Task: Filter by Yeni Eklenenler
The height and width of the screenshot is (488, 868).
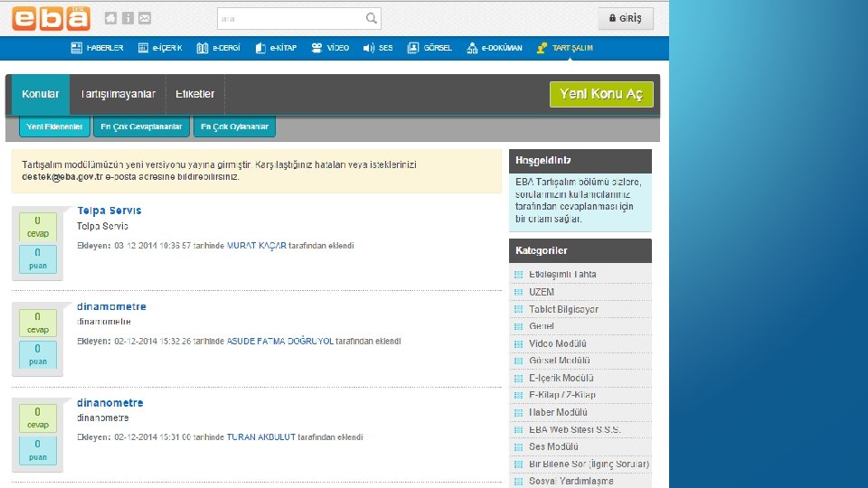Action: click(x=54, y=127)
